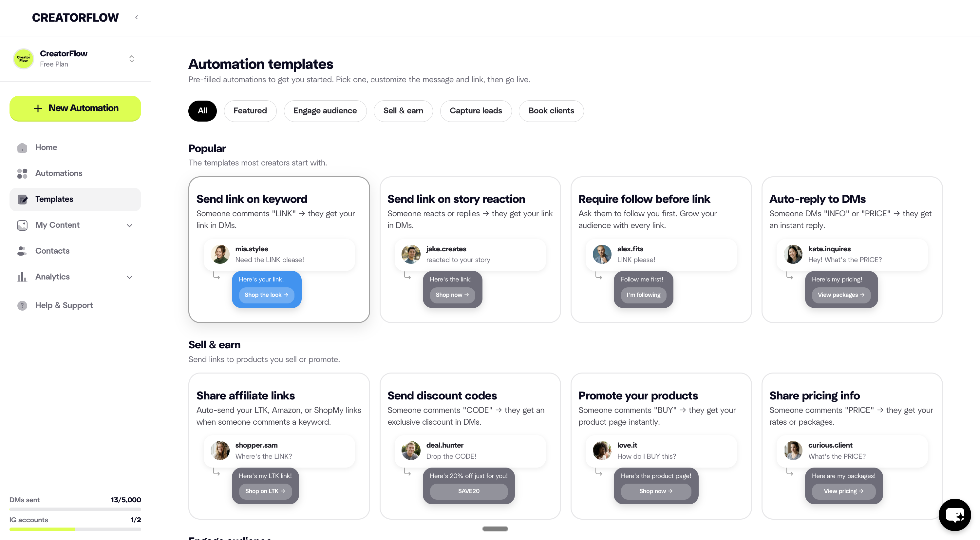Collapse the sidebar with the back chevron

[136, 17]
